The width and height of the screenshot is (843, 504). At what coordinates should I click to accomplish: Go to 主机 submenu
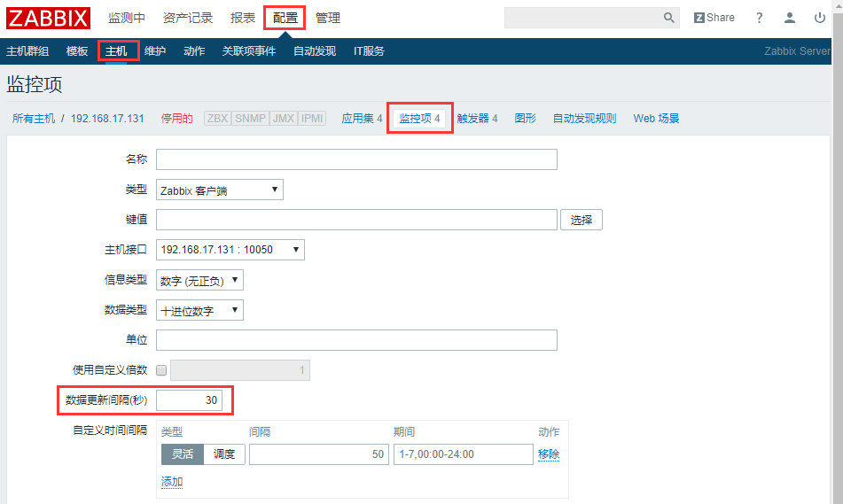click(x=116, y=51)
